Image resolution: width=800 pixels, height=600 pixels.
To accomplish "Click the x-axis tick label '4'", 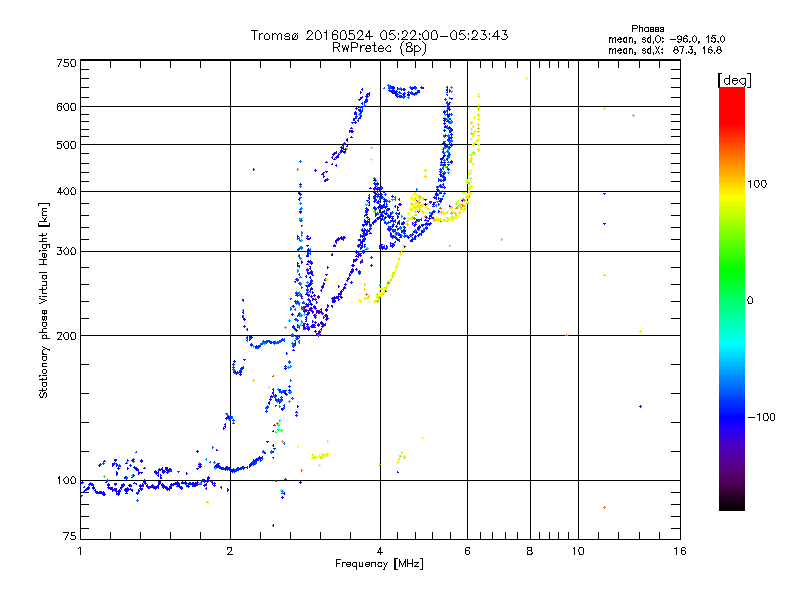I will coord(380,551).
